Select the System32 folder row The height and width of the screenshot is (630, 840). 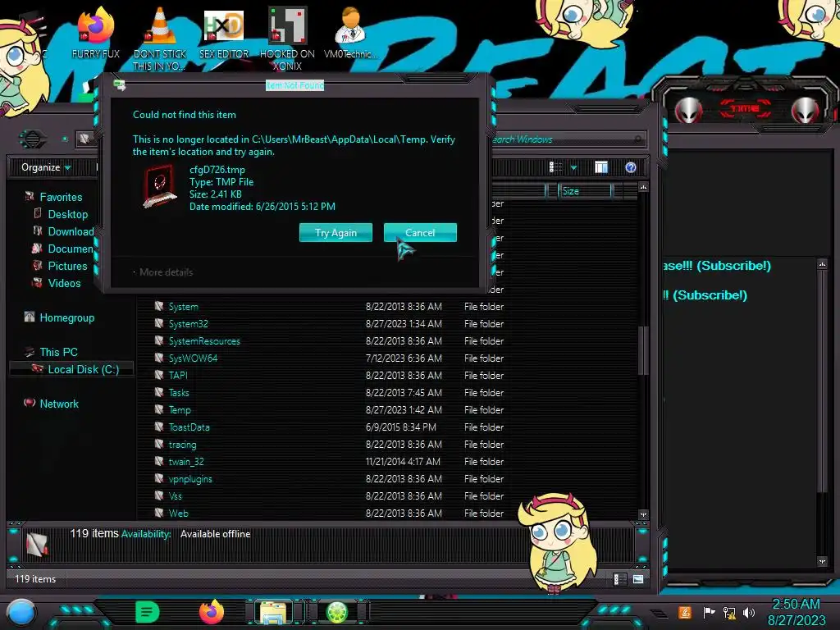point(386,323)
